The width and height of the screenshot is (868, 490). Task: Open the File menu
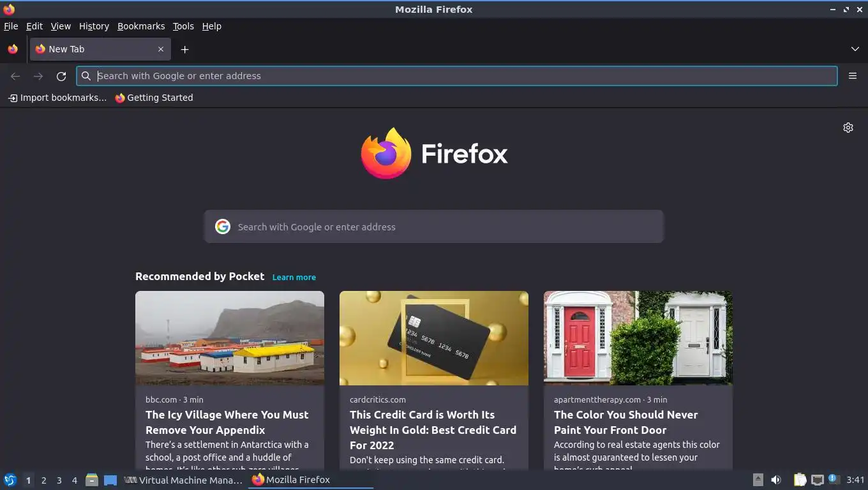[x=11, y=26]
